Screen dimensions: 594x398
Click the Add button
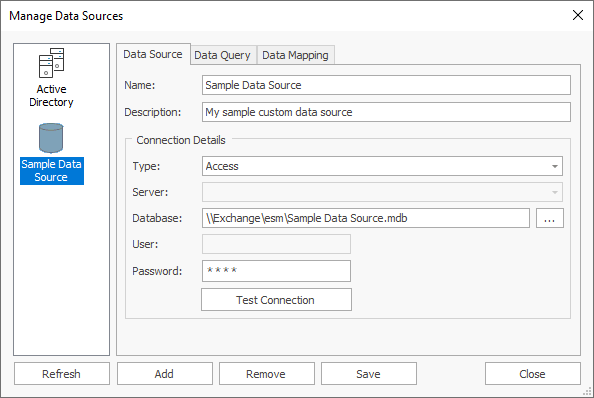(164, 374)
